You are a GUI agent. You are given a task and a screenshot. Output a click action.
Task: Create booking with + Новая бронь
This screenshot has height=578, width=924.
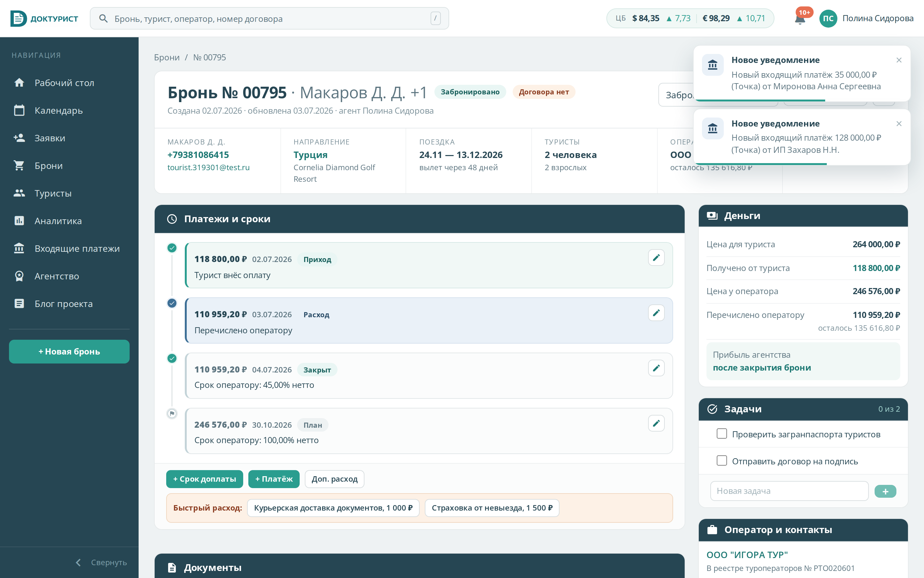pyautogui.click(x=69, y=352)
